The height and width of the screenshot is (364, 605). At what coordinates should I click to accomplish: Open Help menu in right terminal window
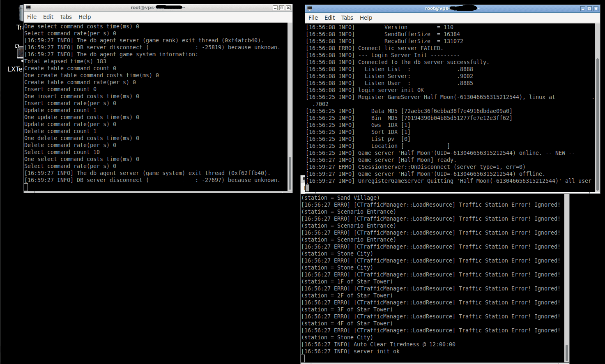[366, 18]
